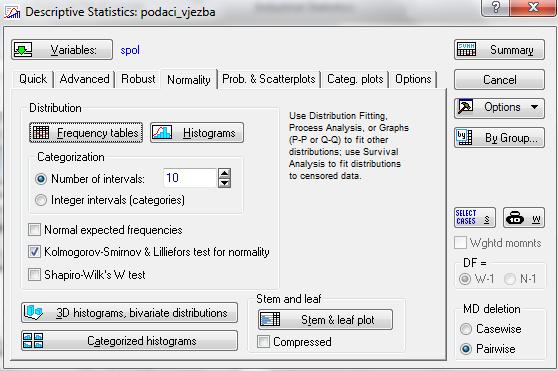Open the Options dropdown button

(499, 108)
